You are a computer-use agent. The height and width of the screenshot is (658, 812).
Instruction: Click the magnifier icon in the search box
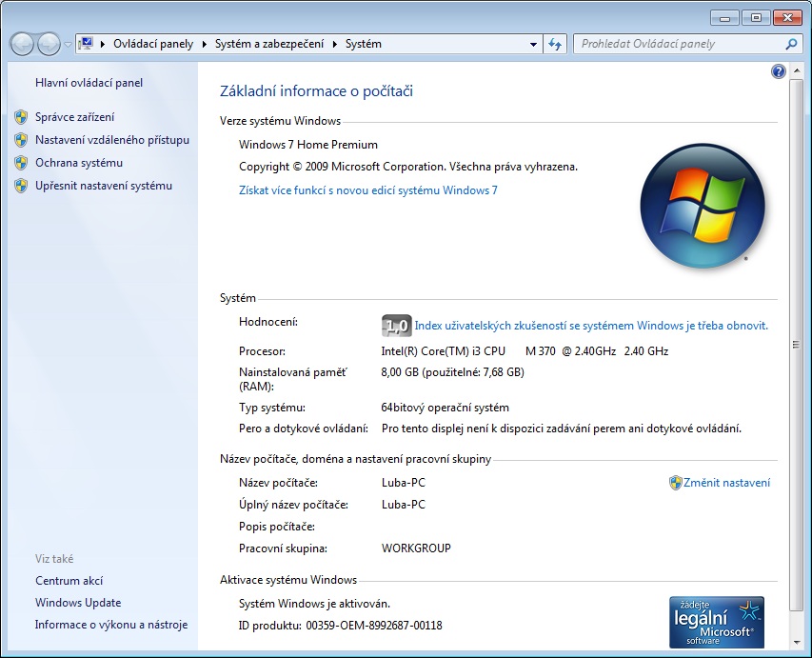point(790,44)
